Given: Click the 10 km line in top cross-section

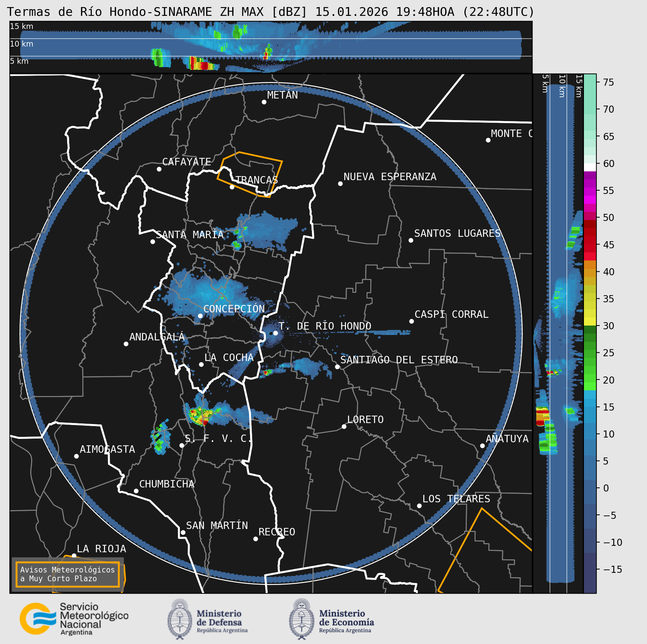Looking at the screenshot, I should pos(270,39).
